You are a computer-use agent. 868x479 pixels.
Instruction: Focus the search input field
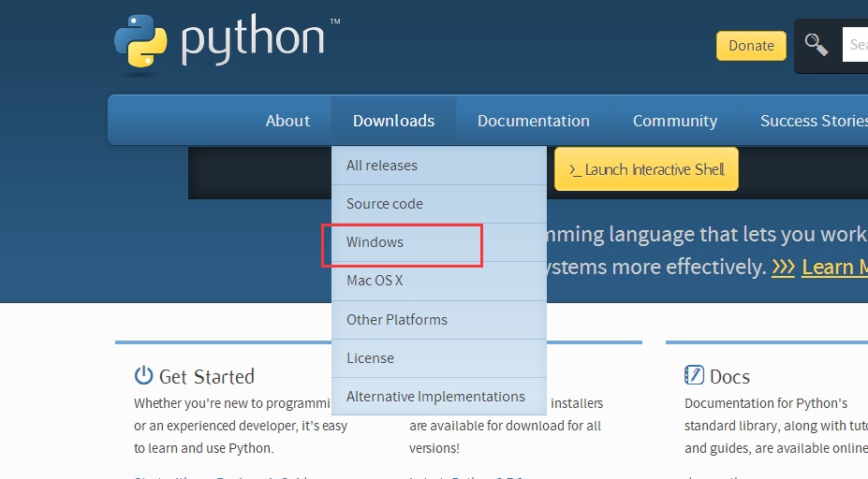(x=855, y=44)
